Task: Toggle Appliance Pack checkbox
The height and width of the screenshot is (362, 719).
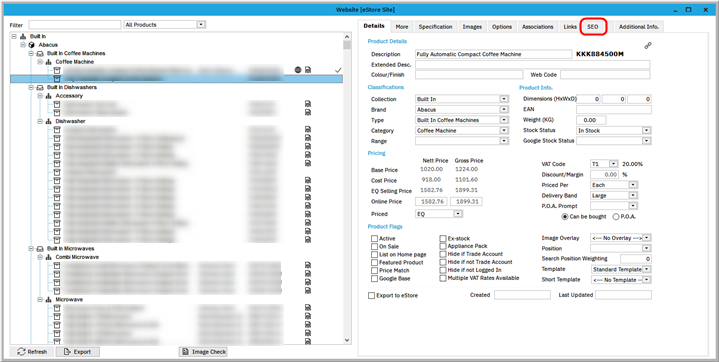Action: click(443, 246)
